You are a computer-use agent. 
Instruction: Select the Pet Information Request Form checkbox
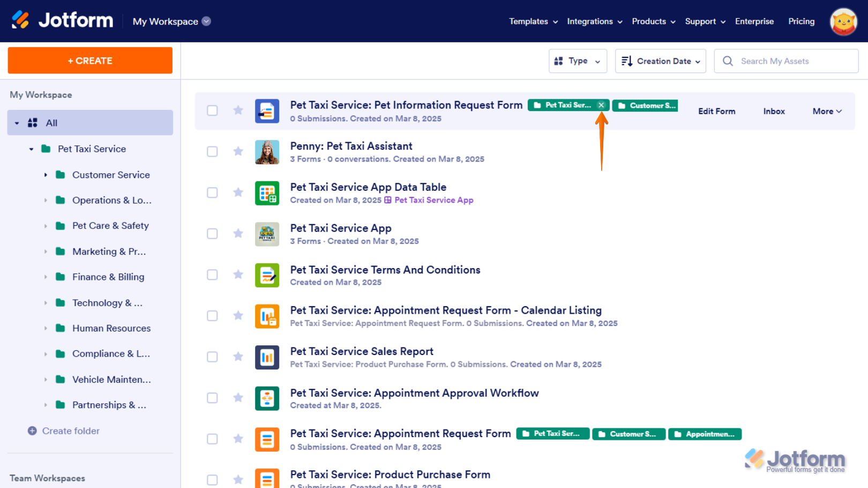pos(212,110)
